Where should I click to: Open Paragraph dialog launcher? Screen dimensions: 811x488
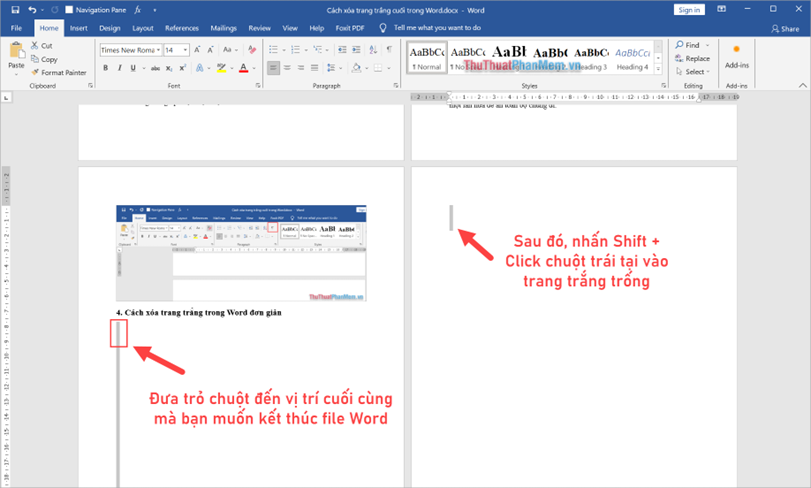(x=396, y=86)
